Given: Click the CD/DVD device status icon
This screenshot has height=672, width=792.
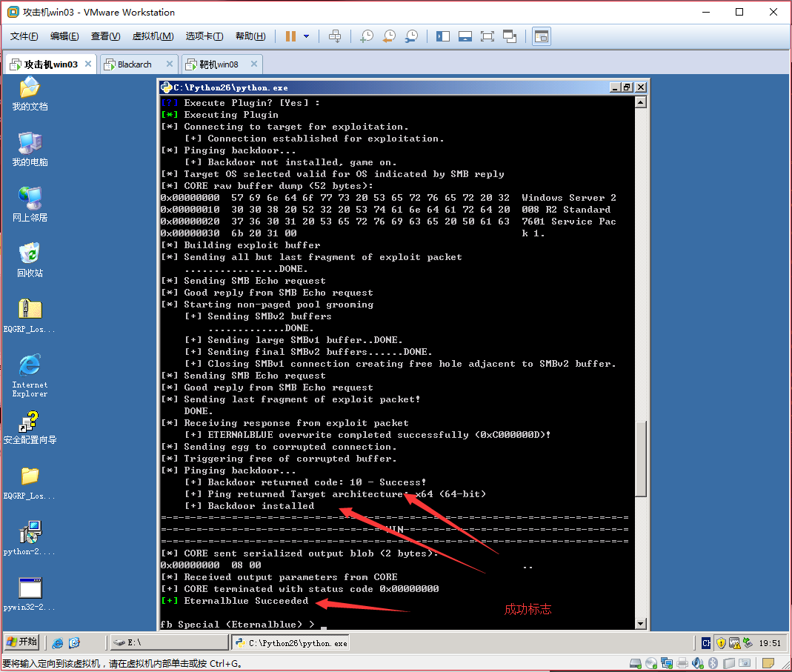Looking at the screenshot, I should 651,663.
